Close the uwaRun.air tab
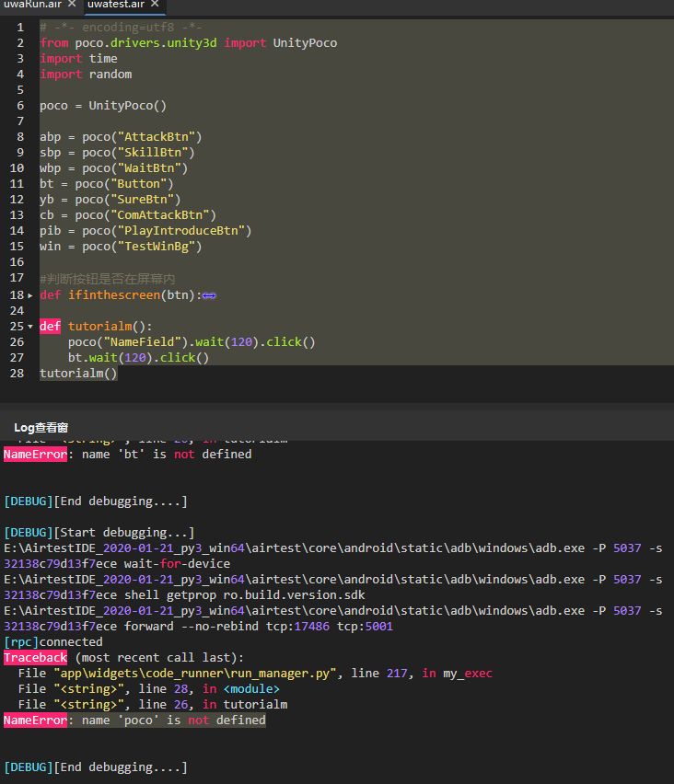The width and height of the screenshot is (674, 784). click(x=72, y=4)
